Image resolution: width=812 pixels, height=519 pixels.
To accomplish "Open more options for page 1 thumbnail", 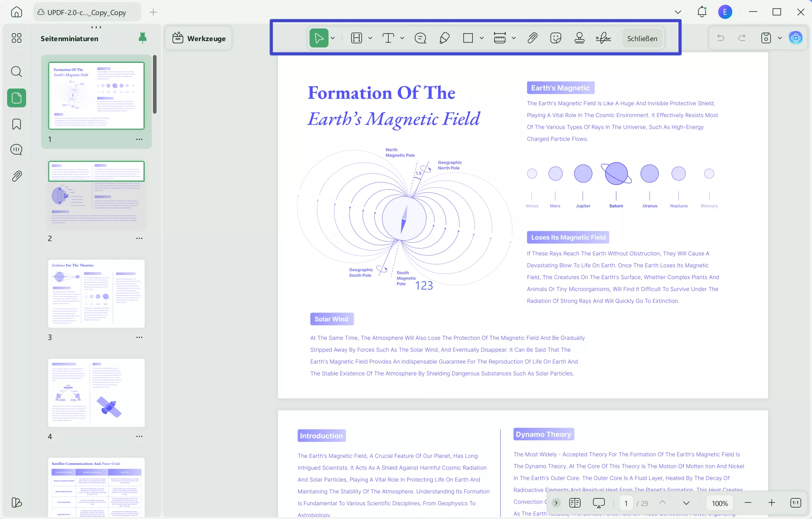I will 139,139.
